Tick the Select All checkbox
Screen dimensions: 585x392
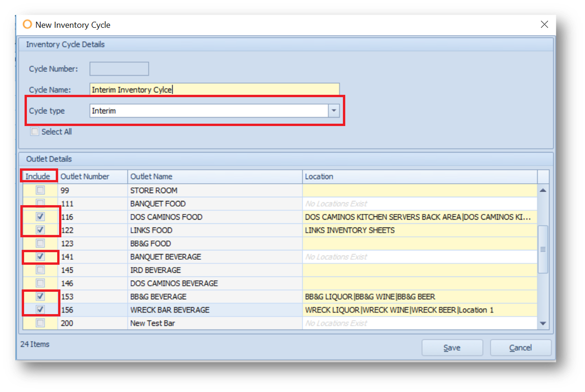coord(34,132)
